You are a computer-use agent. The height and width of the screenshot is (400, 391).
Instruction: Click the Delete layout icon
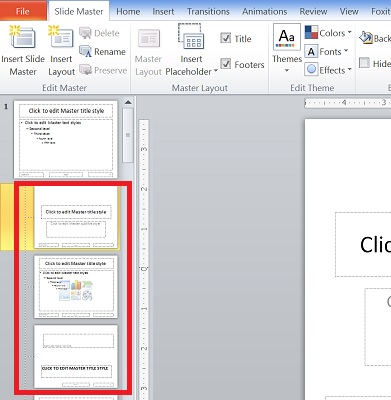[x=85, y=33]
